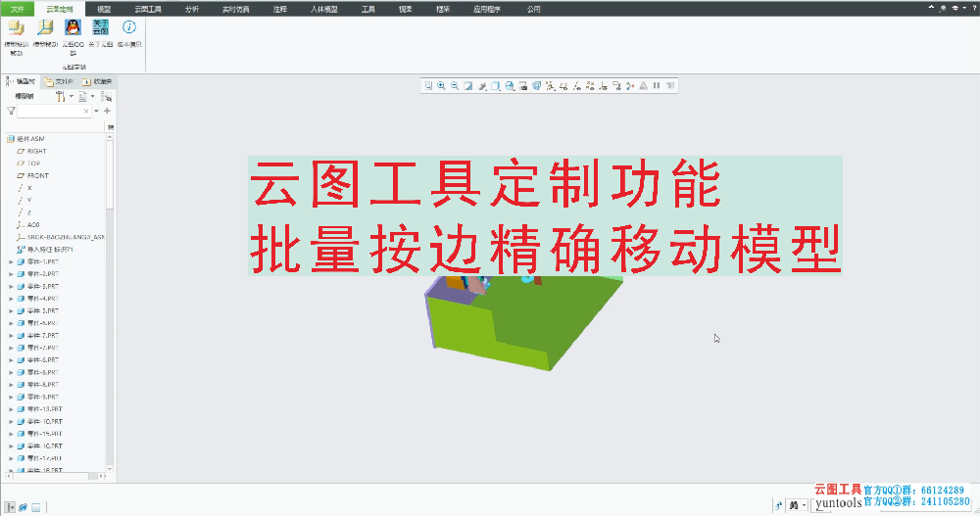
Task: Expand the 零件-13.PRT tree node
Action: [11, 409]
